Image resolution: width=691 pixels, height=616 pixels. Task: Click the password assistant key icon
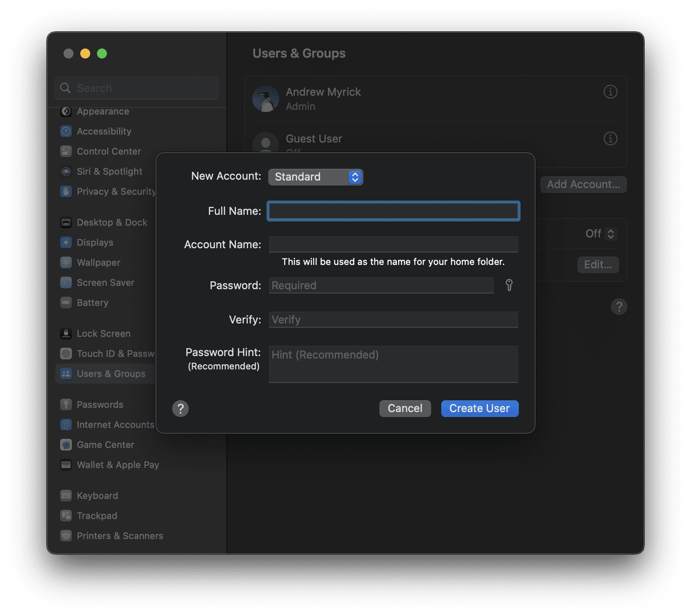click(509, 285)
